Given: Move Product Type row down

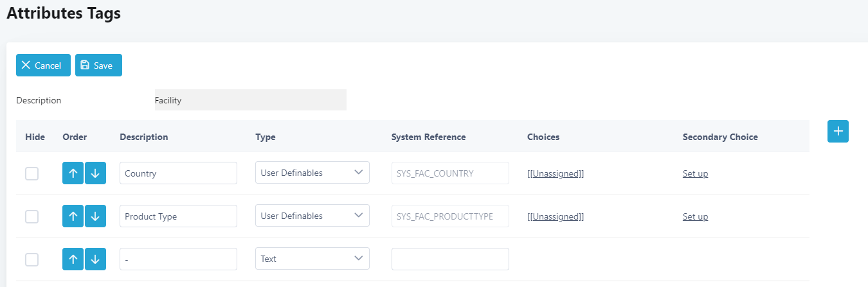Looking at the screenshot, I should pos(95,216).
